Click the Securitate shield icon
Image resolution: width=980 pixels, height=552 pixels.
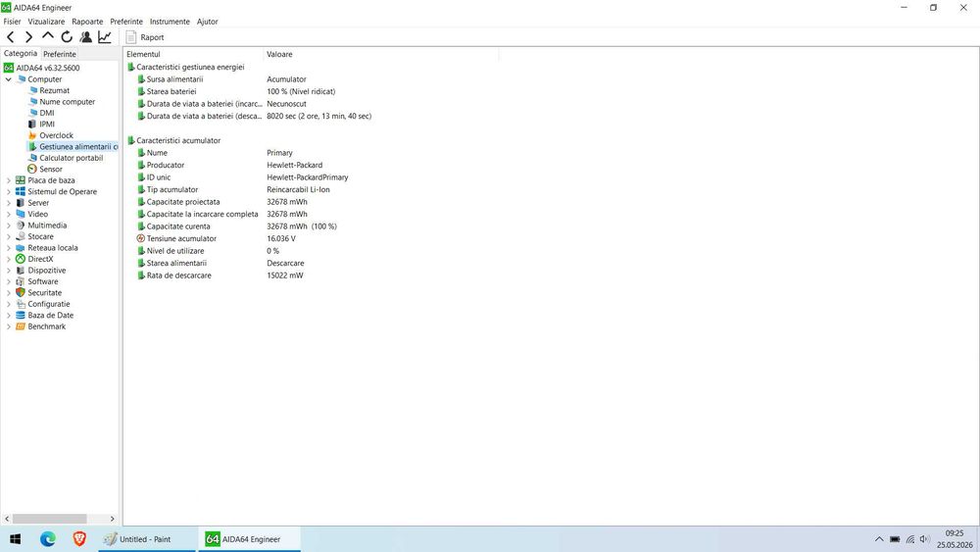(x=21, y=293)
